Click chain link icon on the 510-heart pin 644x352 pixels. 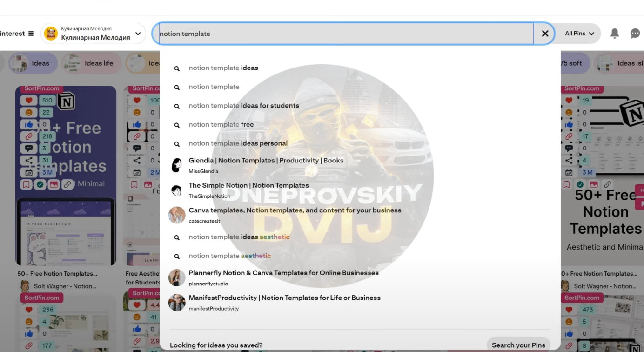[67, 184]
